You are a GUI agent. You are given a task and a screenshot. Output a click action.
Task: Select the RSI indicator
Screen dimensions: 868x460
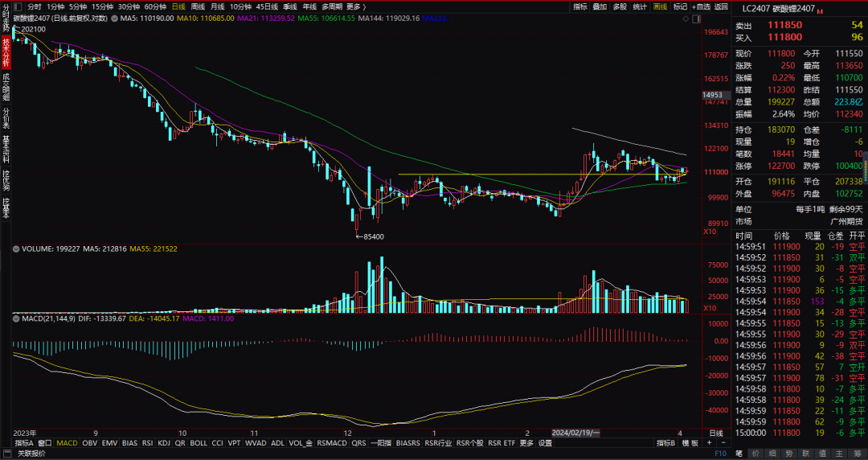click(148, 443)
